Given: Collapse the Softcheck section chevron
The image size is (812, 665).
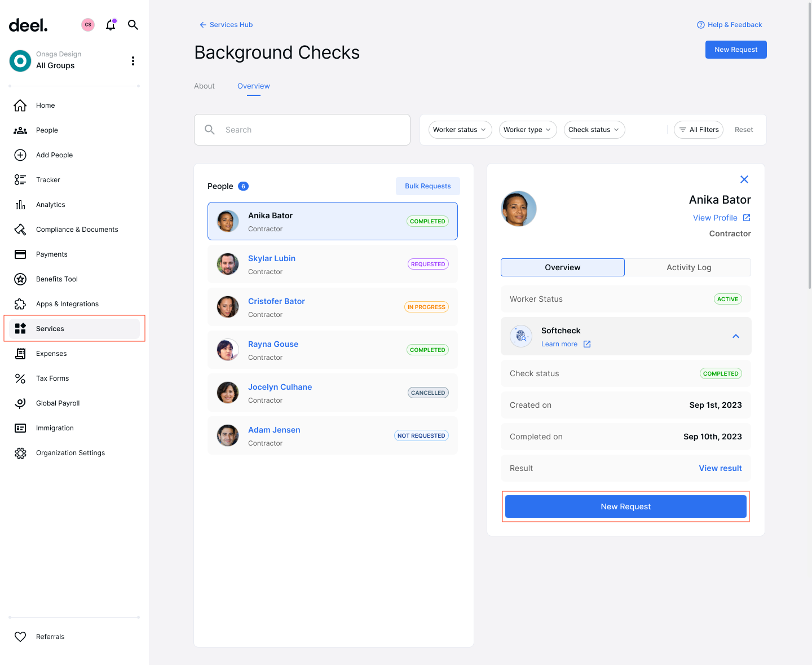Looking at the screenshot, I should pyautogui.click(x=736, y=336).
